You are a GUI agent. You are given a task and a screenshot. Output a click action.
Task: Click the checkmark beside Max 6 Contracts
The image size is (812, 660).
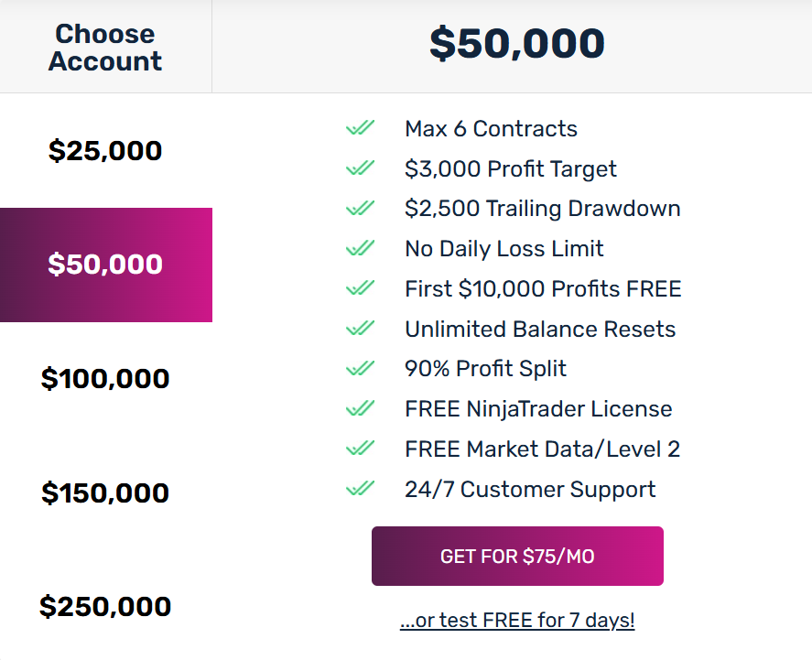360,128
